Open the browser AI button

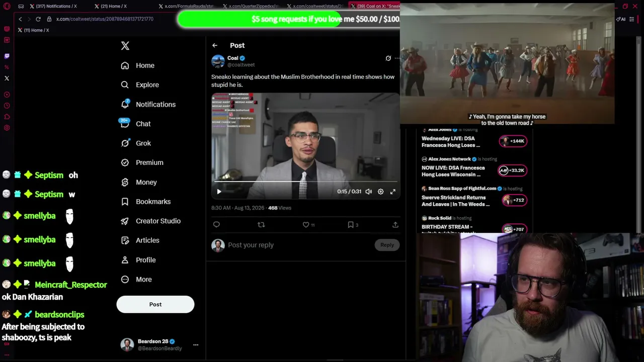(x=621, y=19)
